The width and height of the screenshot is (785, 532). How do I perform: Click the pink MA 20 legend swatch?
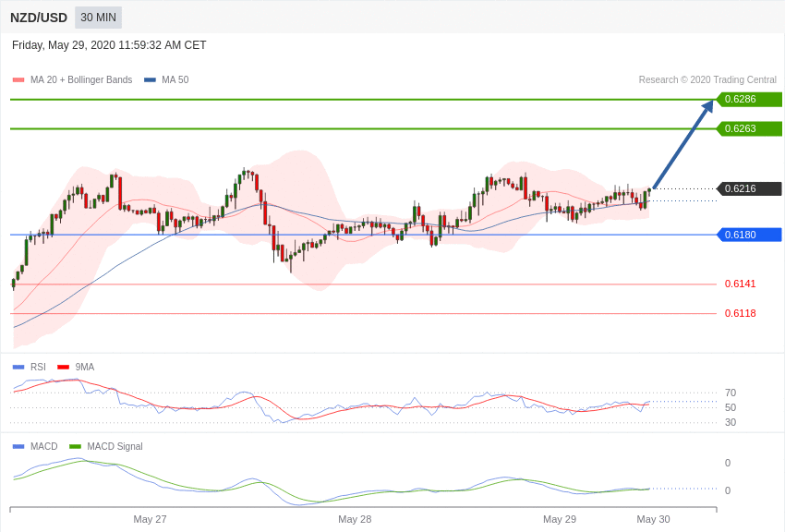[18, 79]
